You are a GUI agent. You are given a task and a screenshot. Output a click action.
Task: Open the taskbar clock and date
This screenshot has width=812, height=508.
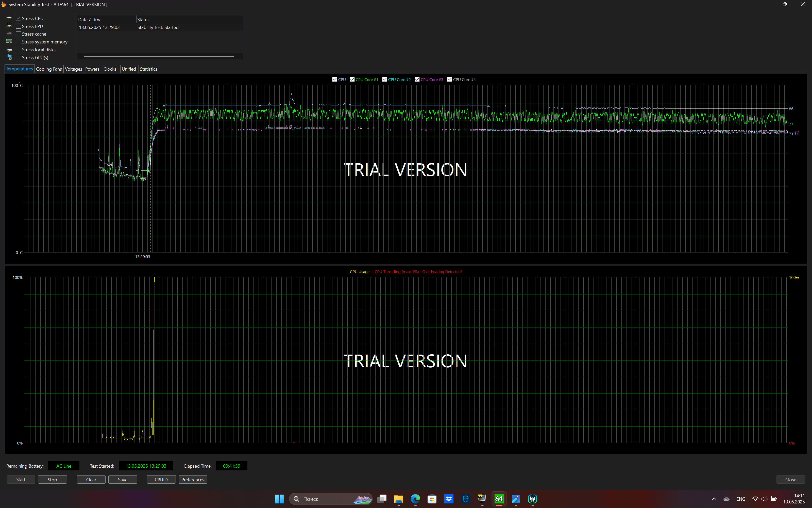(x=794, y=499)
